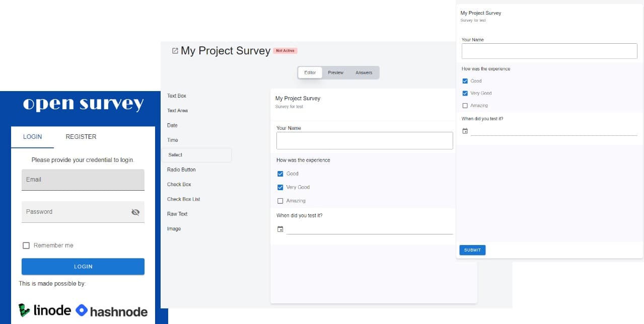Click the calendar icon in the right preview panel
The height and width of the screenshot is (324, 644).
click(465, 131)
